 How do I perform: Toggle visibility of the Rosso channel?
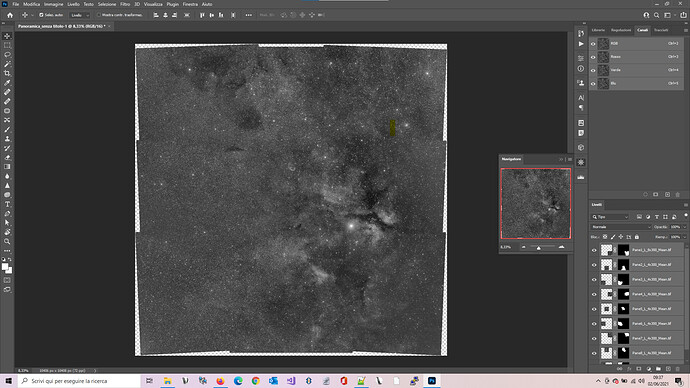click(x=593, y=57)
